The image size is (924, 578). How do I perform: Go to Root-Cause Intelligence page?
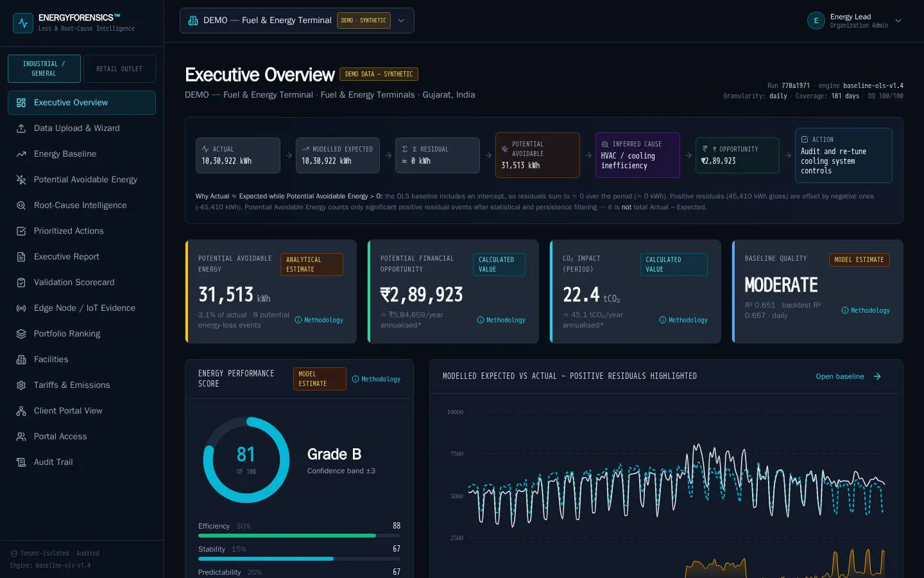pos(81,206)
